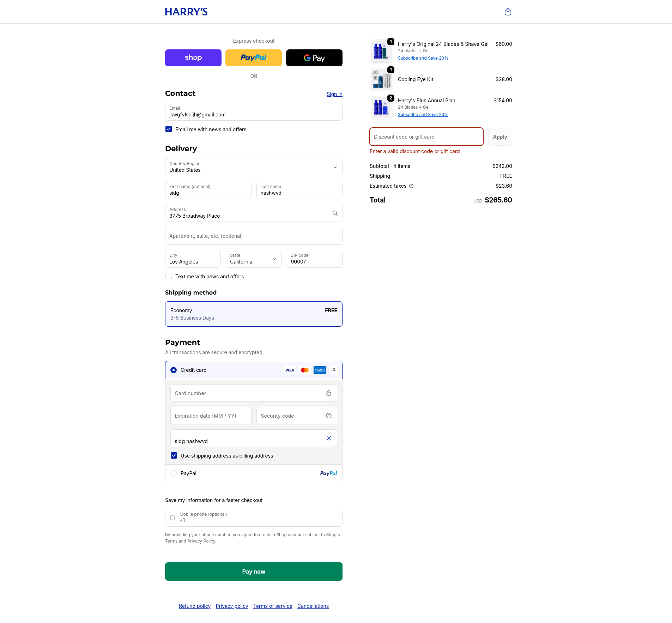Enable Text me with news and offers
Image resolution: width=672 pixels, height=623 pixels.
point(169,277)
